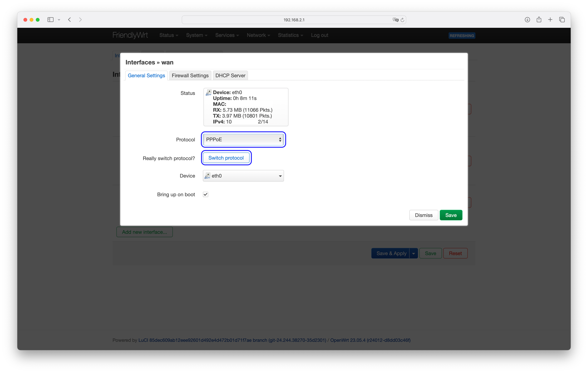Click the REFRESHING status badge

(x=462, y=36)
